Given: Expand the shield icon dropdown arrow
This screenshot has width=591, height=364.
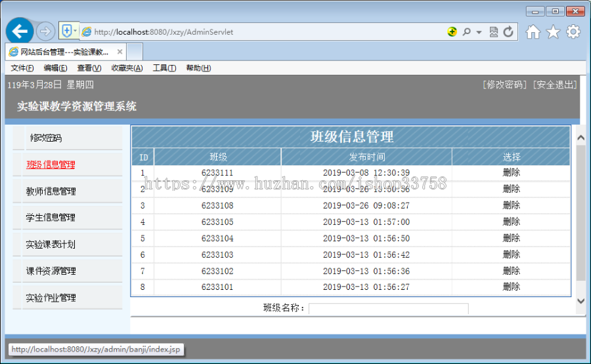Looking at the screenshot, I should click(x=76, y=31).
